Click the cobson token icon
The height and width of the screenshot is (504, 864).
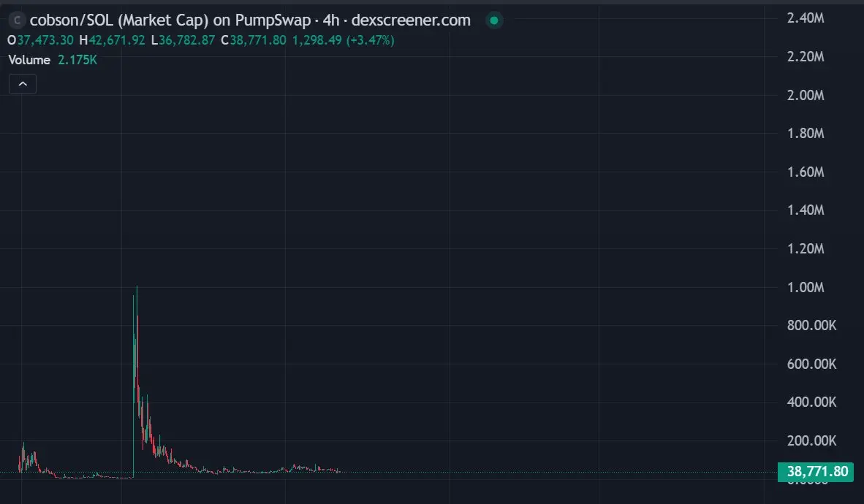pyautogui.click(x=17, y=20)
